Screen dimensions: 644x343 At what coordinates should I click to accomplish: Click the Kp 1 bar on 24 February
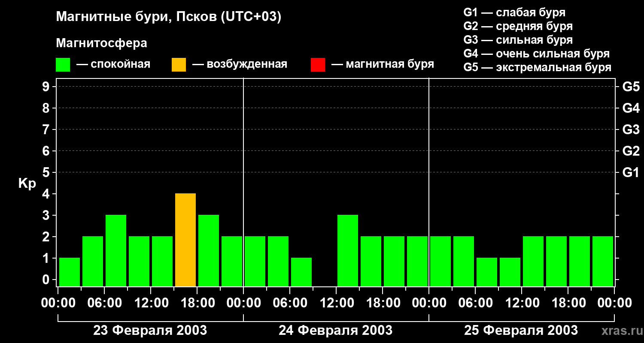tap(301, 272)
